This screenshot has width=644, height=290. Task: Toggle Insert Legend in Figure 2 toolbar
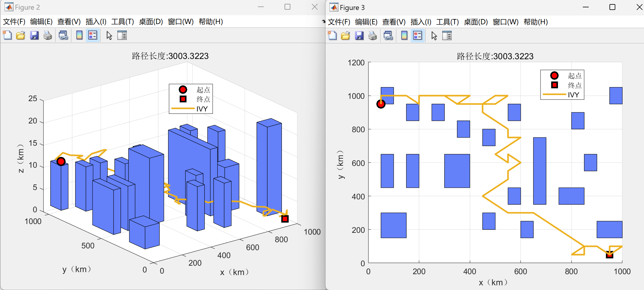[93, 35]
